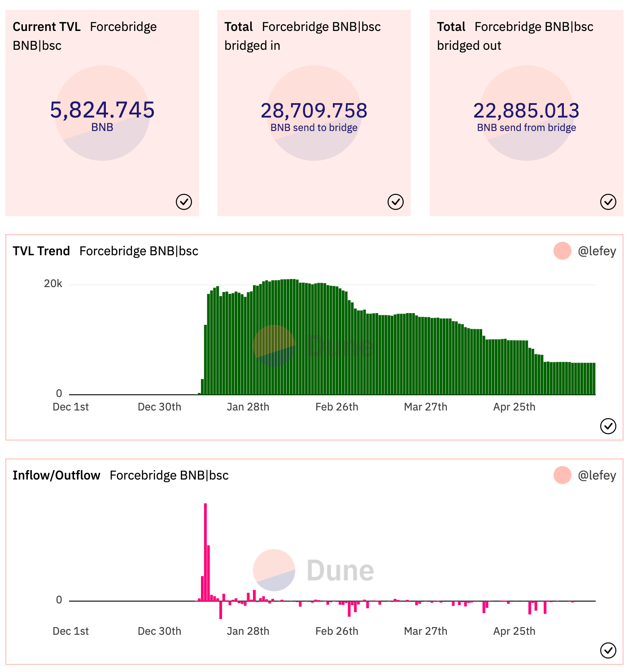Click Mar 27th label on TVL Trend axis
The image size is (628, 672).
(x=426, y=407)
